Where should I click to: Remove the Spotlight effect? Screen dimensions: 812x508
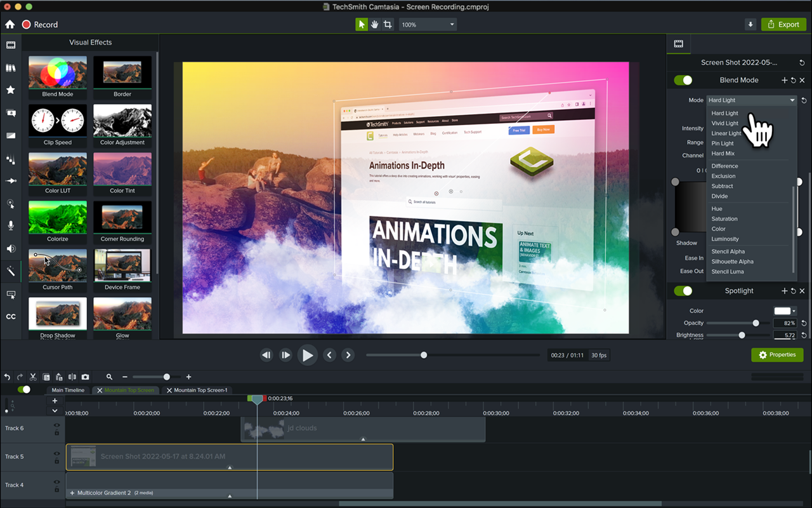click(x=802, y=291)
